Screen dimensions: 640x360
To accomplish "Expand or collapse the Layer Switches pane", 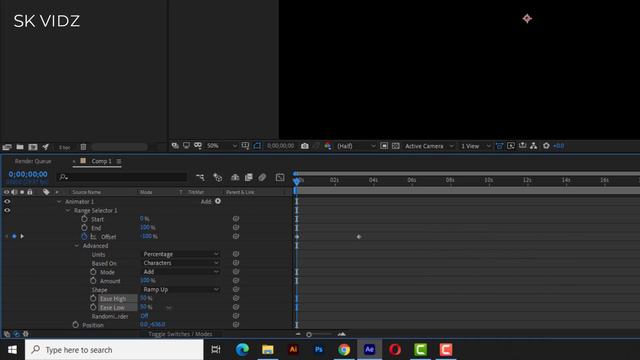I will (7, 334).
